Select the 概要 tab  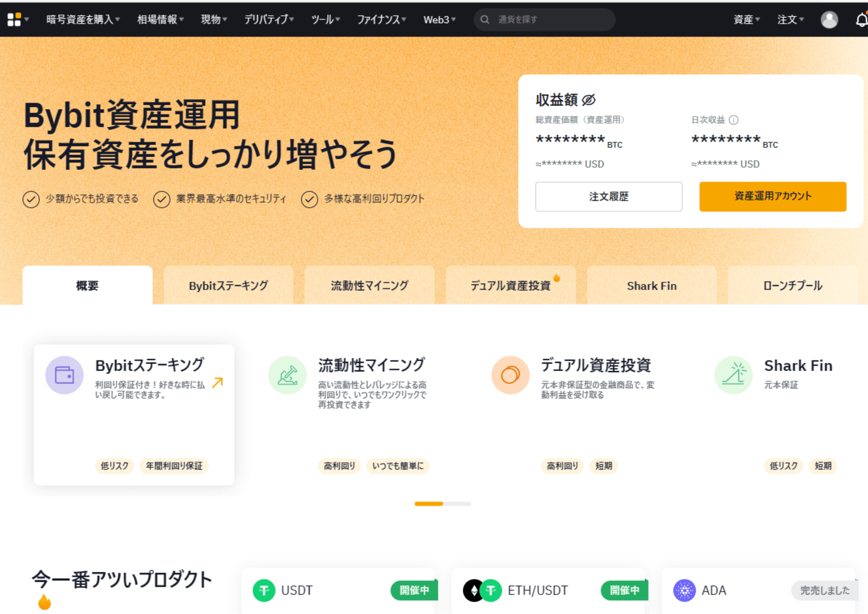click(x=87, y=285)
